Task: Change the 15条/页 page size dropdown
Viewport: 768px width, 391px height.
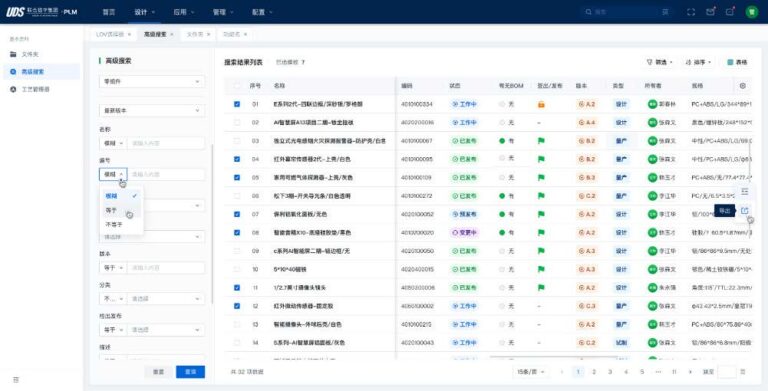Action: (x=531, y=372)
